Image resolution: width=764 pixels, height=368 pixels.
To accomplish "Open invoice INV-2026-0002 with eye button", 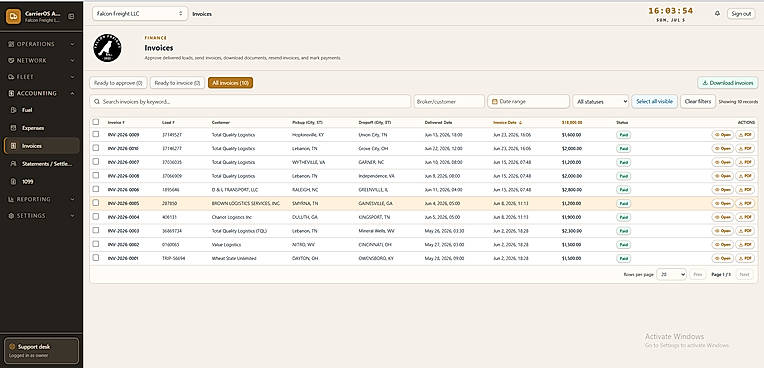I will point(723,244).
